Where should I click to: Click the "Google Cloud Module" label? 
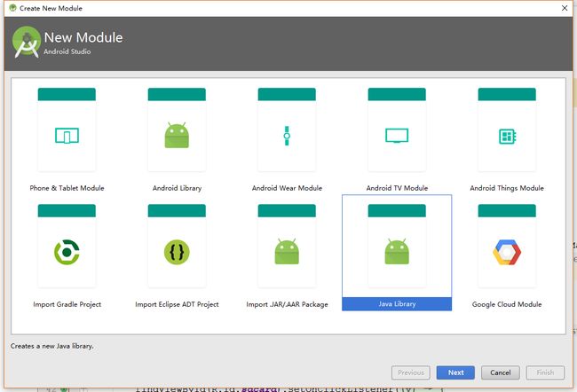coord(507,304)
